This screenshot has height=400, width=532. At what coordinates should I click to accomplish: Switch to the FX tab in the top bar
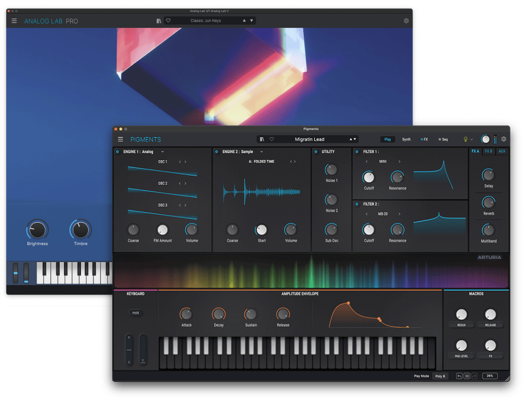pos(424,140)
